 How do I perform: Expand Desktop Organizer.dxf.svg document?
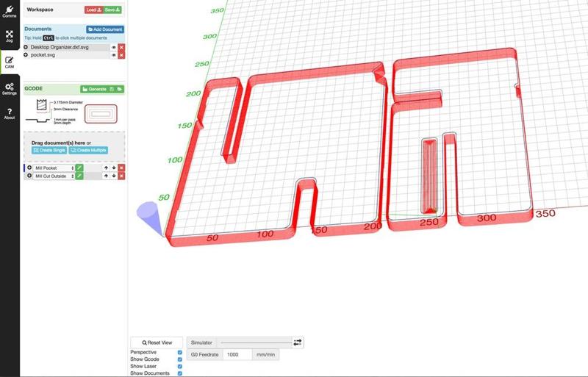(x=26, y=47)
